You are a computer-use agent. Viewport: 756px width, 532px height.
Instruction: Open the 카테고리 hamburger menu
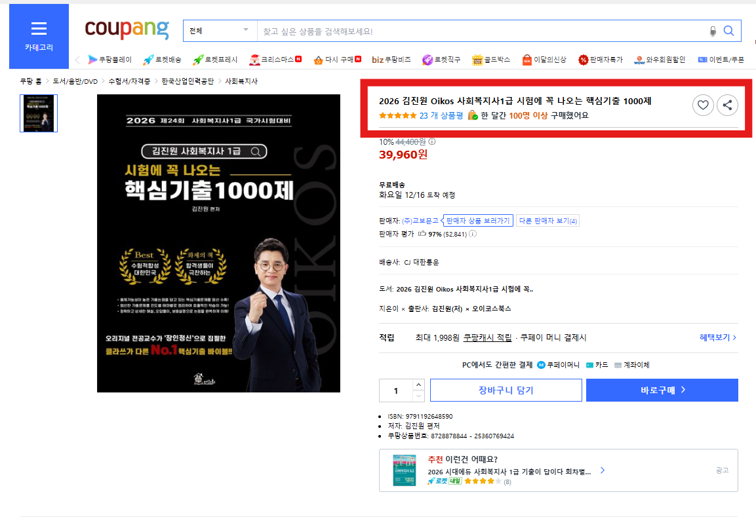[x=39, y=36]
